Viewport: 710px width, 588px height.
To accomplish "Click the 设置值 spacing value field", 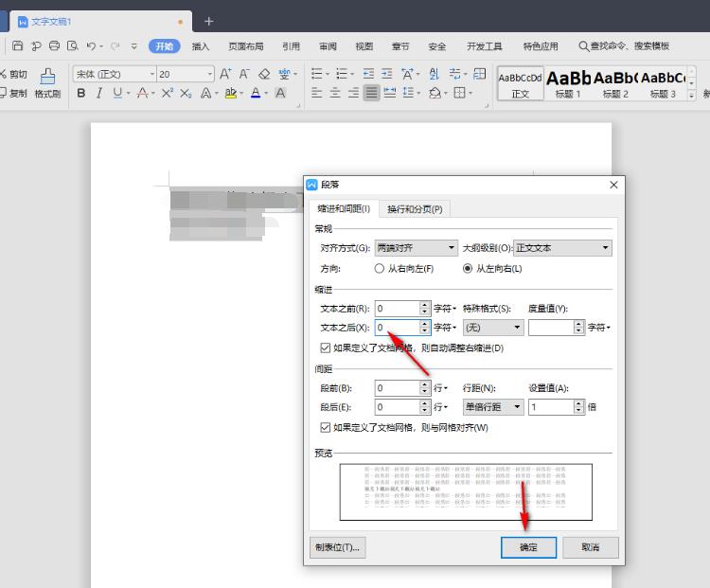I will coord(551,407).
